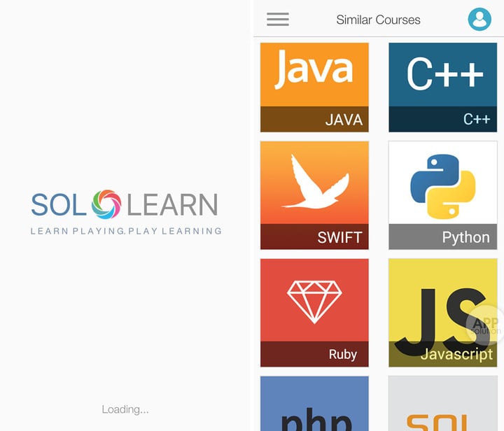Click the SWIFT label bar
The height and width of the screenshot is (431, 504).
click(x=314, y=236)
